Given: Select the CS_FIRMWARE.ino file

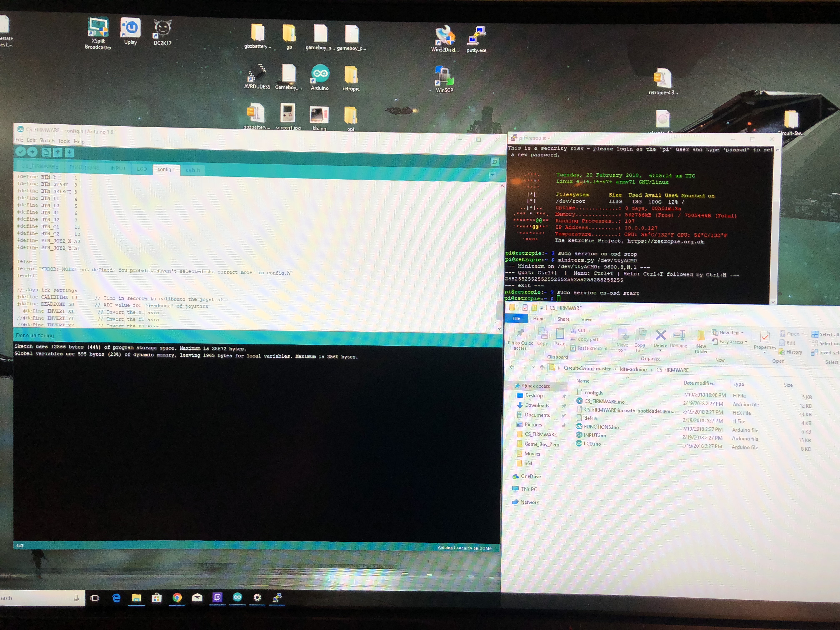Looking at the screenshot, I should pyautogui.click(x=600, y=401).
